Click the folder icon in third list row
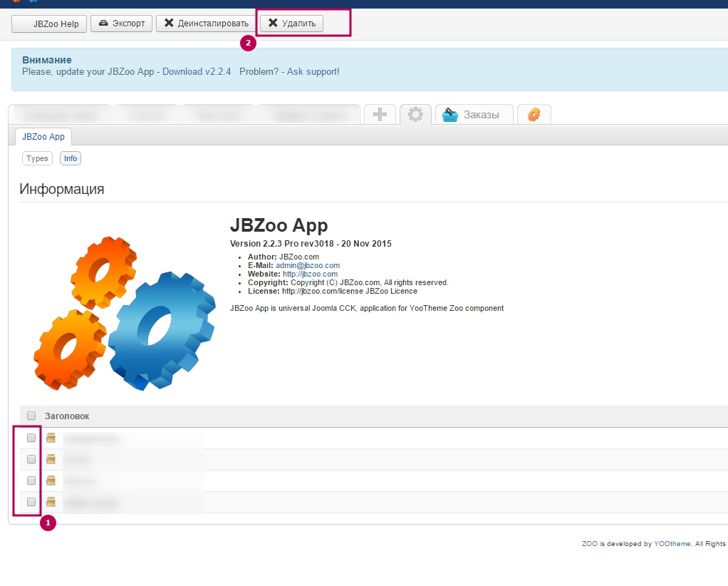This screenshot has height=586, width=728. coord(51,480)
